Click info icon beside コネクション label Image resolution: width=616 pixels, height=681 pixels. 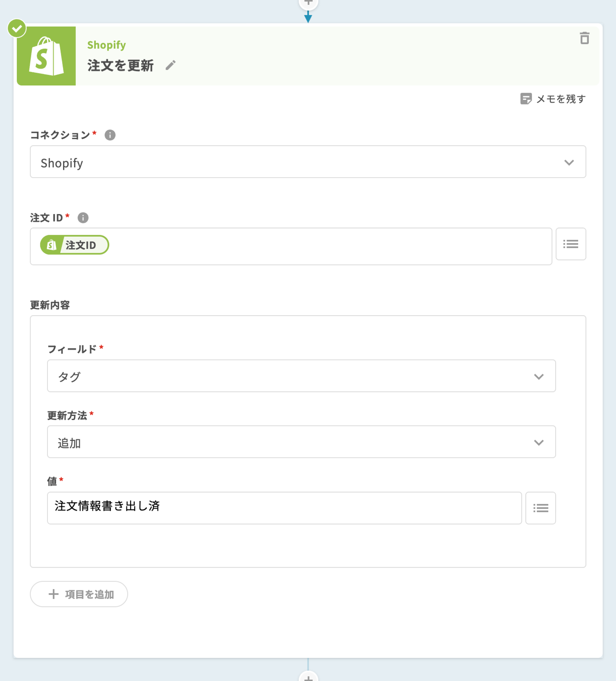tap(110, 135)
